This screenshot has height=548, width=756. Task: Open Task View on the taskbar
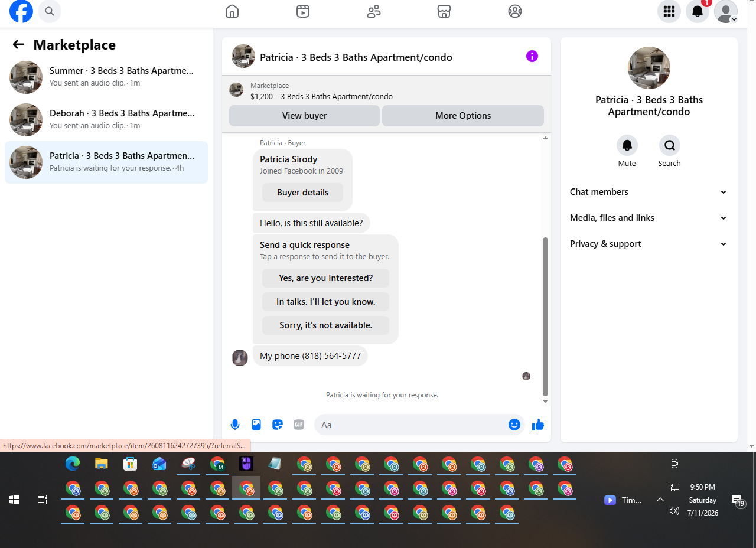point(43,500)
